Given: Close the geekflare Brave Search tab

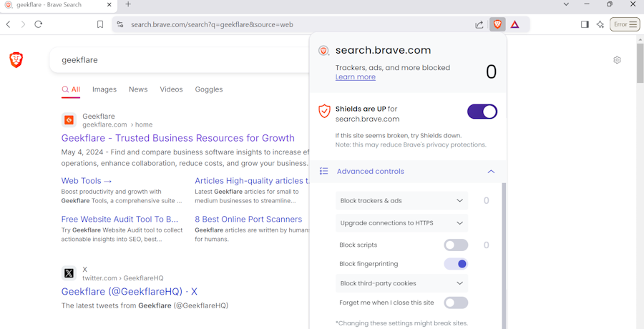Looking at the screenshot, I should 109,4.
